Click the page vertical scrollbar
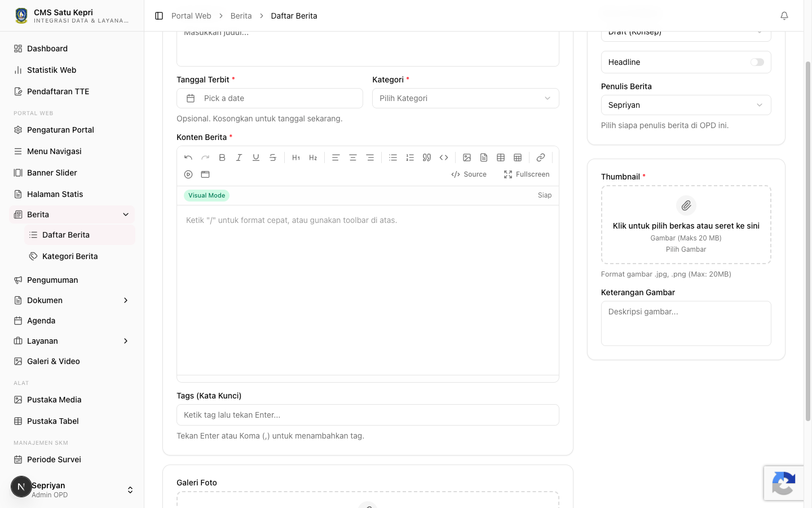The width and height of the screenshot is (812, 508). click(807, 241)
